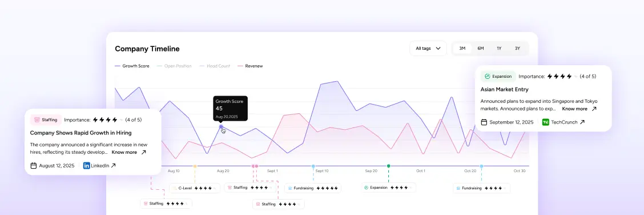Viewport: 644px width, 215px height.
Task: Open the All tags dropdown
Action: (428, 49)
